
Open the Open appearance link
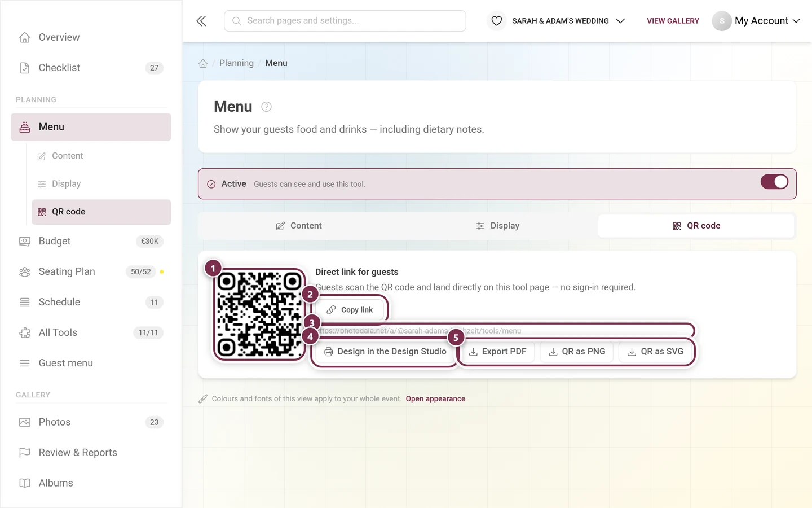pos(435,399)
